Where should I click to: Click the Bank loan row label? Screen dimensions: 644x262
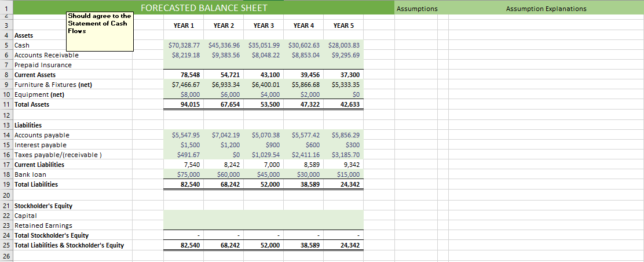coord(30,174)
